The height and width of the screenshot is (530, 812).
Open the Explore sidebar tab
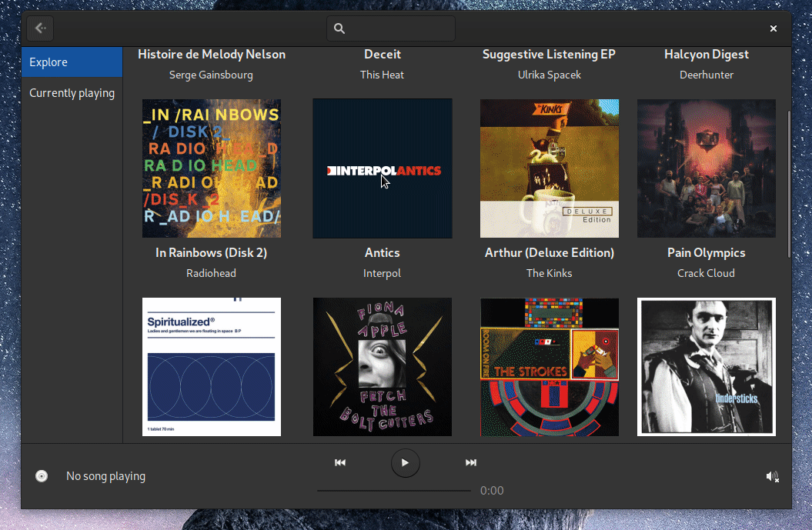(x=72, y=62)
